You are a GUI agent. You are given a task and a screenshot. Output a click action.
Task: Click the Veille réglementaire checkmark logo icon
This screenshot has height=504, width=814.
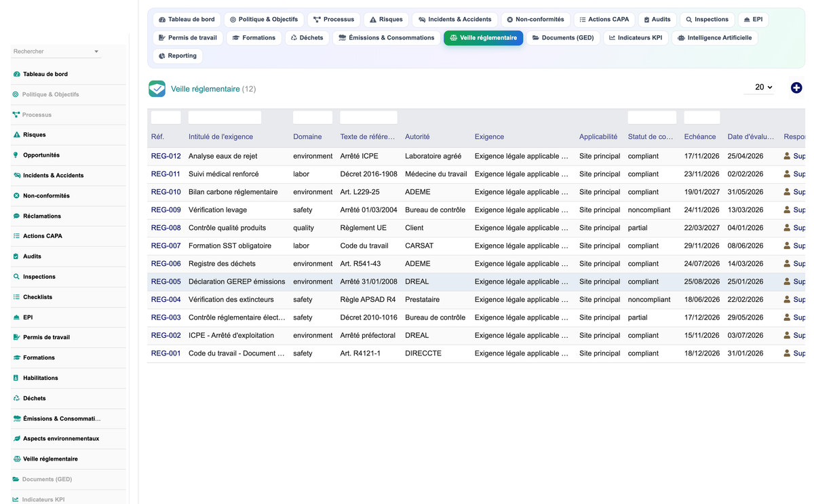coord(157,89)
